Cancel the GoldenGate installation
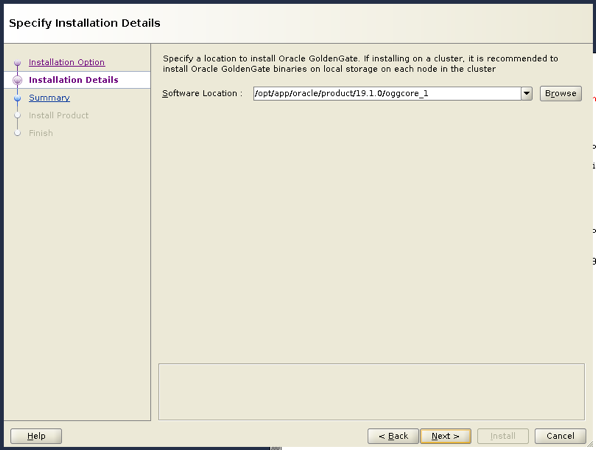The width and height of the screenshot is (596, 450). click(560, 436)
